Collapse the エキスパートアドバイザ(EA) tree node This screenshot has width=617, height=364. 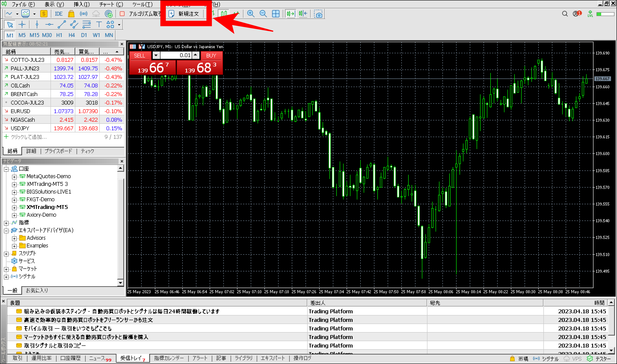pyautogui.click(x=6, y=231)
